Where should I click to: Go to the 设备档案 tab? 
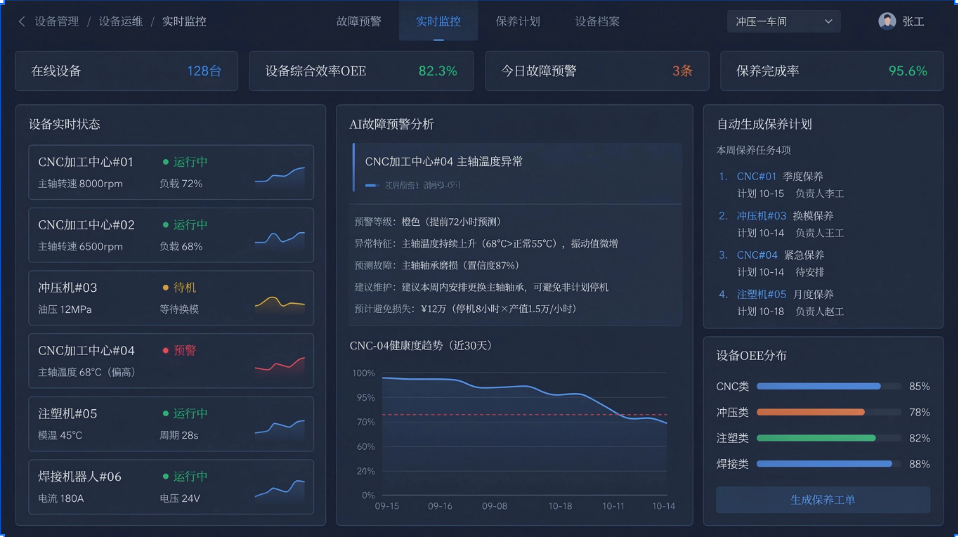(597, 21)
